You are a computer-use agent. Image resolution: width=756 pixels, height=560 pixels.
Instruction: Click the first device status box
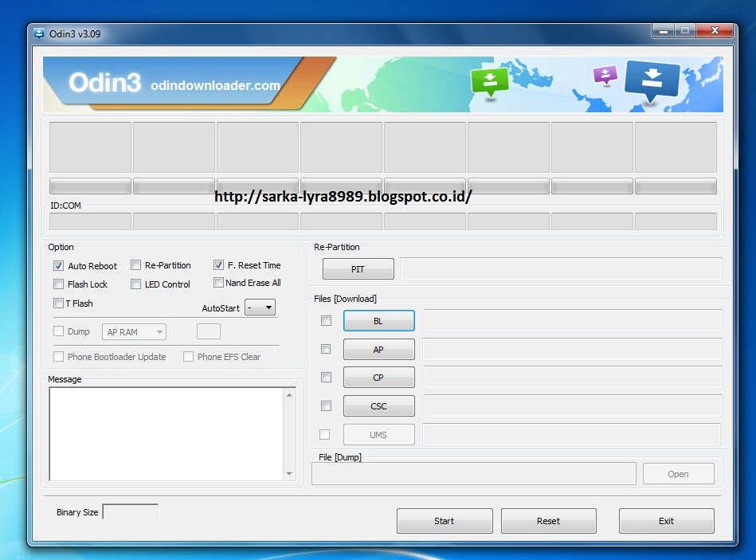coord(90,147)
